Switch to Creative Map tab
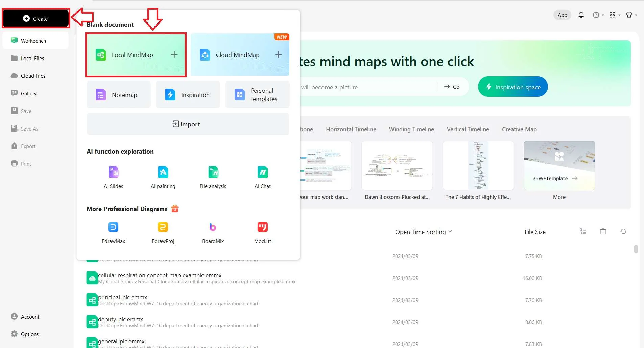Screen dimensions: 644x348 pos(519,129)
